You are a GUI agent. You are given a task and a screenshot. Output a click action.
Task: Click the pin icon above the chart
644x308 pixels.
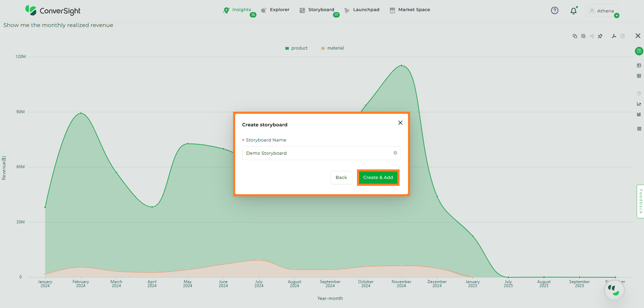(600, 36)
